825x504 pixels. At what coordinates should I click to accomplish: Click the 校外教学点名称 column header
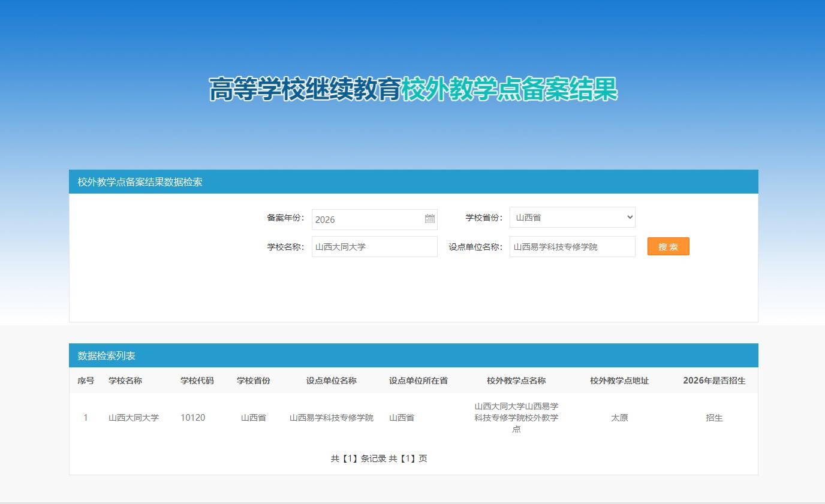516,381
